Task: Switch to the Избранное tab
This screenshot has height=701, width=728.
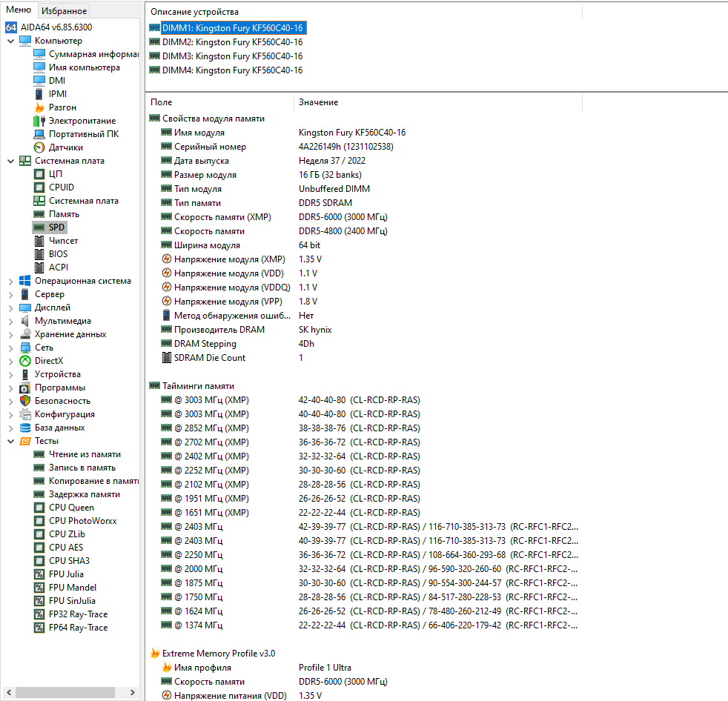Action: pos(64,10)
